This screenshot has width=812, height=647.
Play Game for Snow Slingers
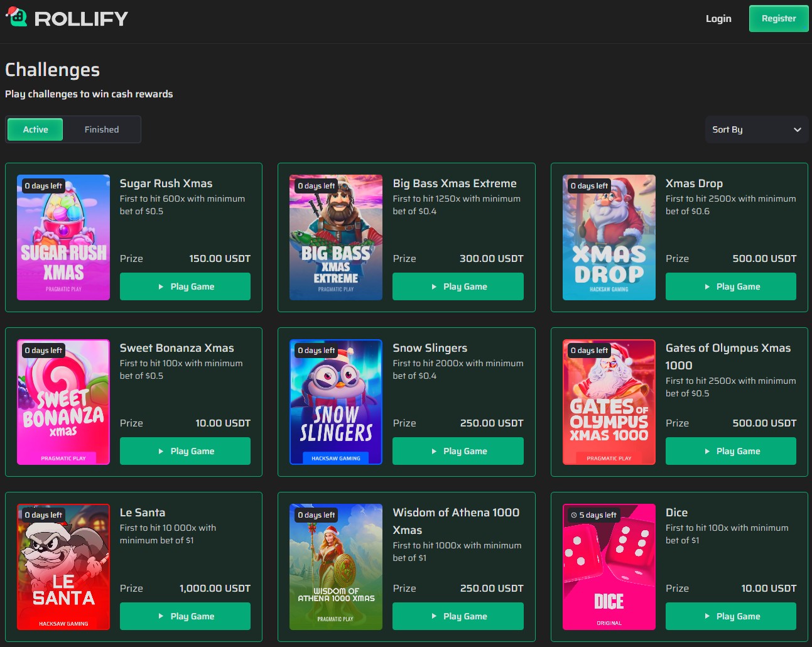(x=458, y=451)
